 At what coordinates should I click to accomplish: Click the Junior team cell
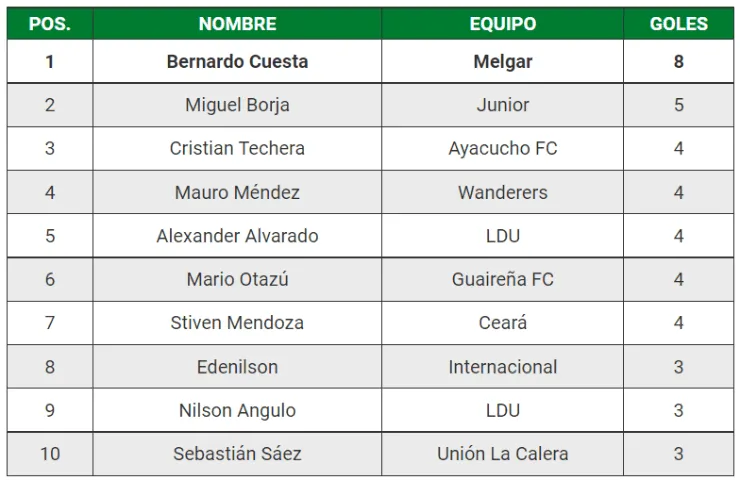pos(502,105)
